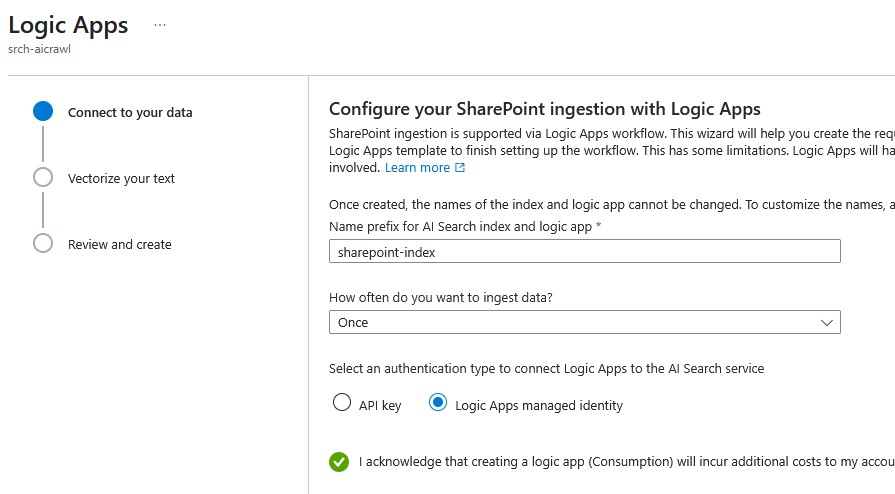The height and width of the screenshot is (494, 895).
Task: Click the Name prefix for AI Search index label
Action: click(x=461, y=227)
